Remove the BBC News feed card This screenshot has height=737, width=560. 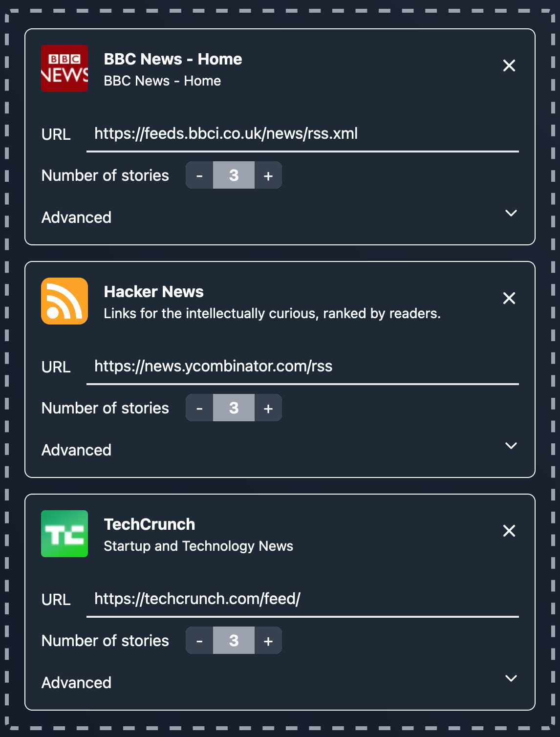(x=509, y=65)
